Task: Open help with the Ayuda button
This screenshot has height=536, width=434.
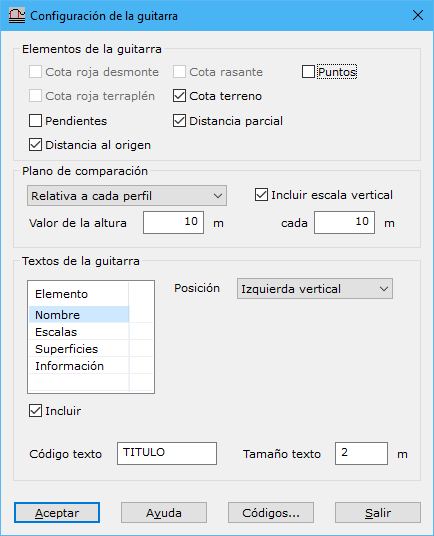Action: click(x=164, y=512)
